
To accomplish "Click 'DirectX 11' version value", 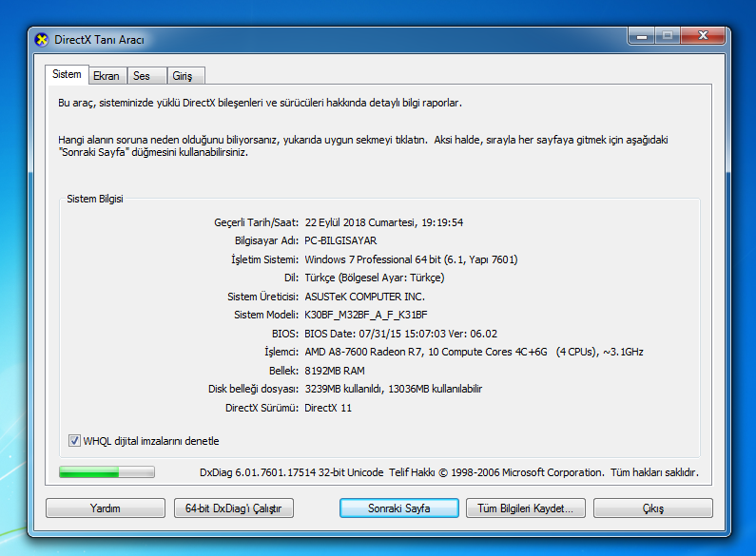I will click(x=328, y=408).
